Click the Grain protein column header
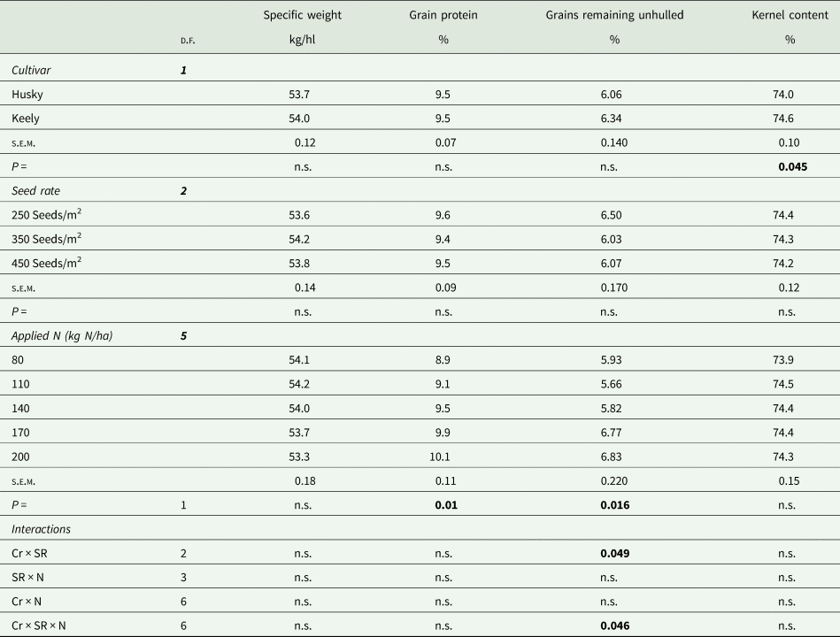The height and width of the screenshot is (637, 840). pyautogui.click(x=443, y=15)
